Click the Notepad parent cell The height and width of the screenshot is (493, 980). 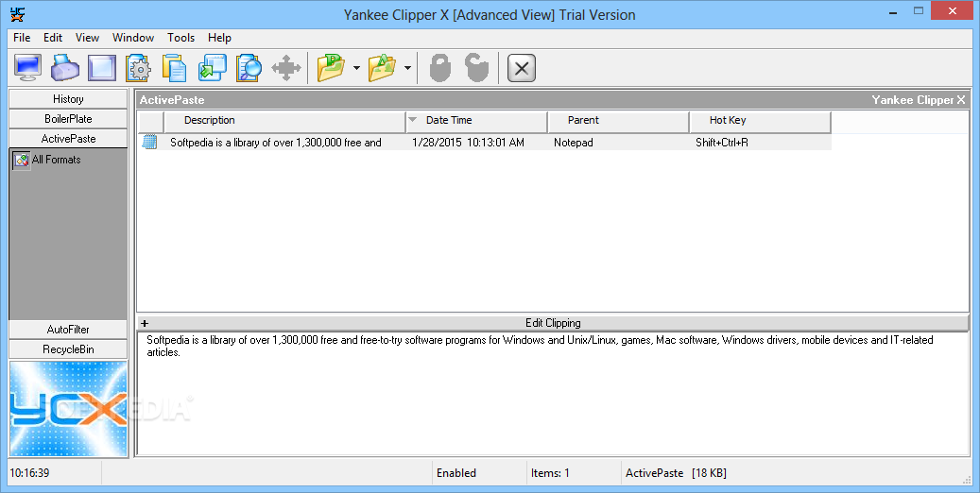point(573,143)
